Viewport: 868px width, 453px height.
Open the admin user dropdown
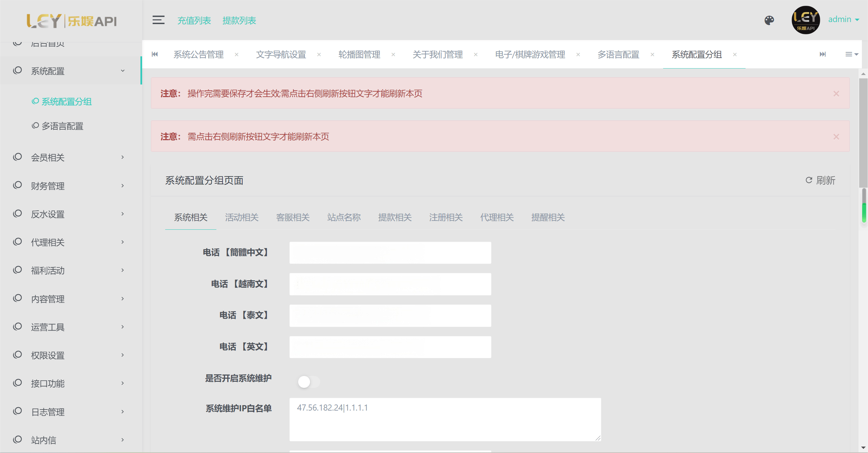pyautogui.click(x=843, y=20)
